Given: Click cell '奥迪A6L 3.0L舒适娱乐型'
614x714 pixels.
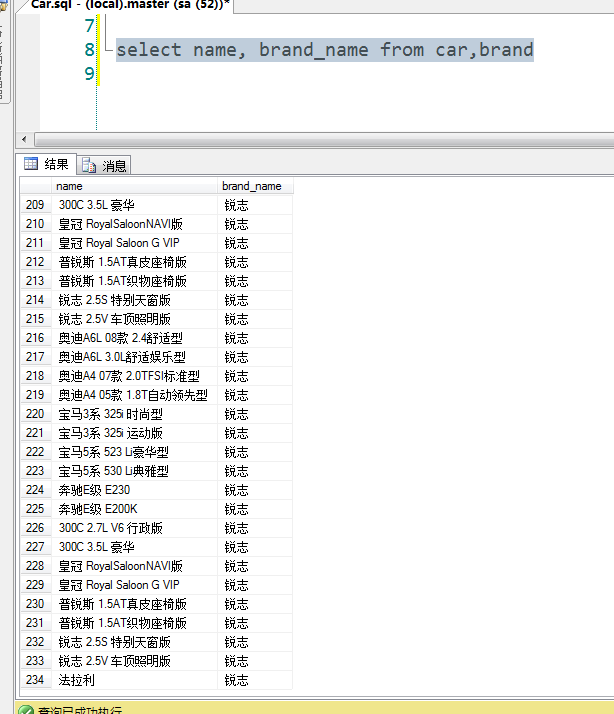Looking at the screenshot, I should (x=134, y=357).
